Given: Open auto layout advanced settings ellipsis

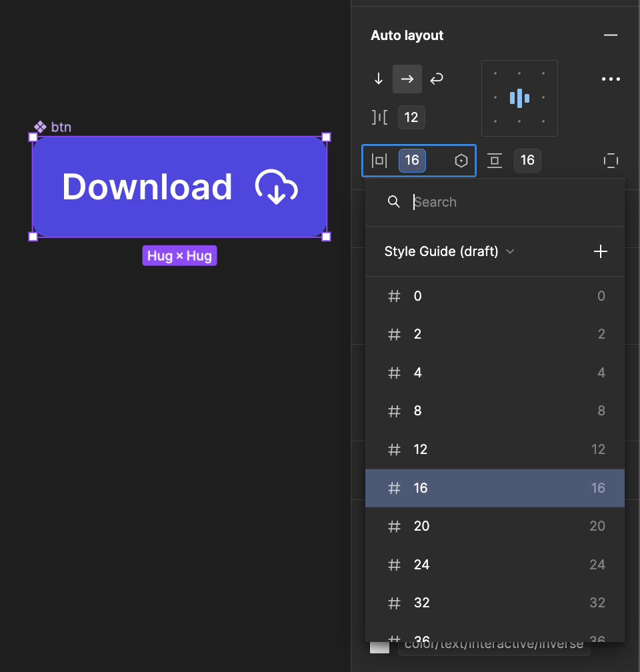Looking at the screenshot, I should tap(611, 79).
